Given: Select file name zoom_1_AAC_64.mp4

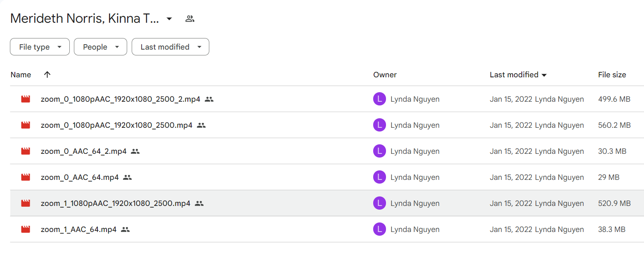Looking at the screenshot, I should (x=79, y=230).
